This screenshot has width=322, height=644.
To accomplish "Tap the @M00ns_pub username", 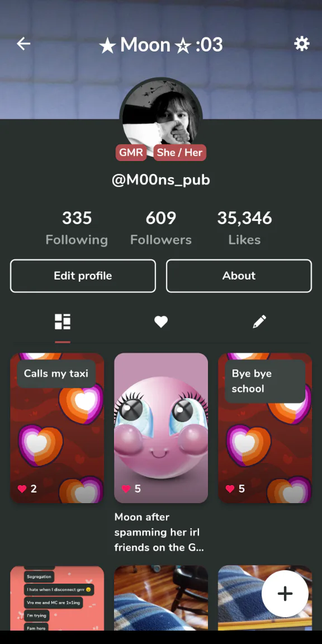I will [x=161, y=180].
